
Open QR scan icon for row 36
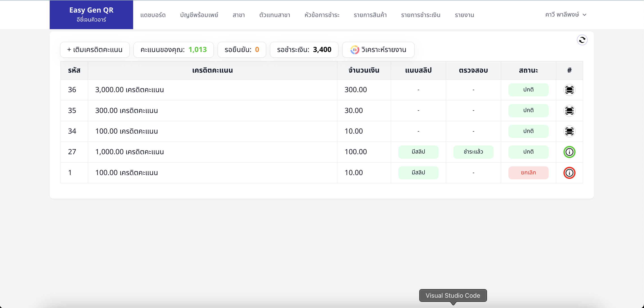pyautogui.click(x=569, y=90)
